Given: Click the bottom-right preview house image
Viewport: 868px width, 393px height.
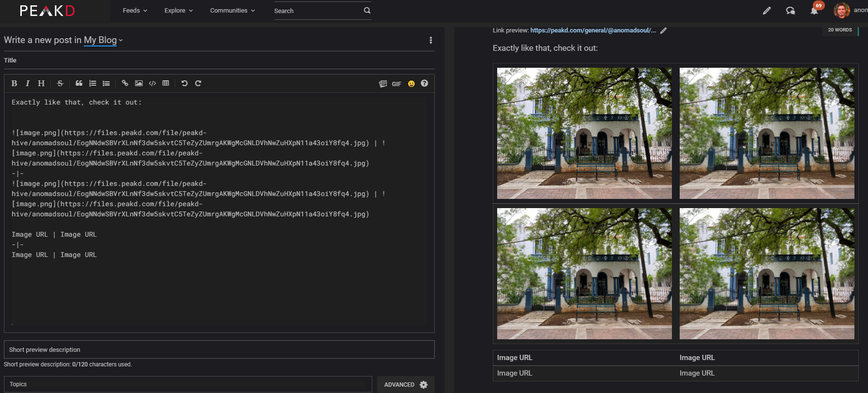Looking at the screenshot, I should point(767,273).
